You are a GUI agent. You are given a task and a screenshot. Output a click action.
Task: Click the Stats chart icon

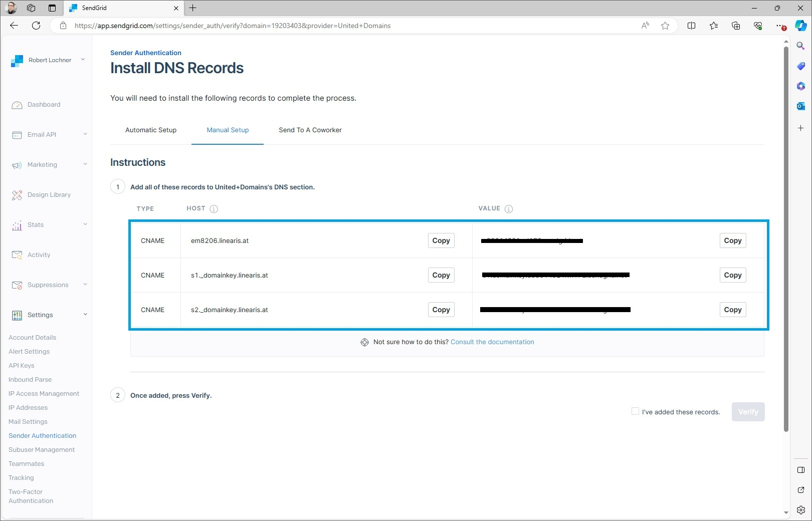coord(17,225)
